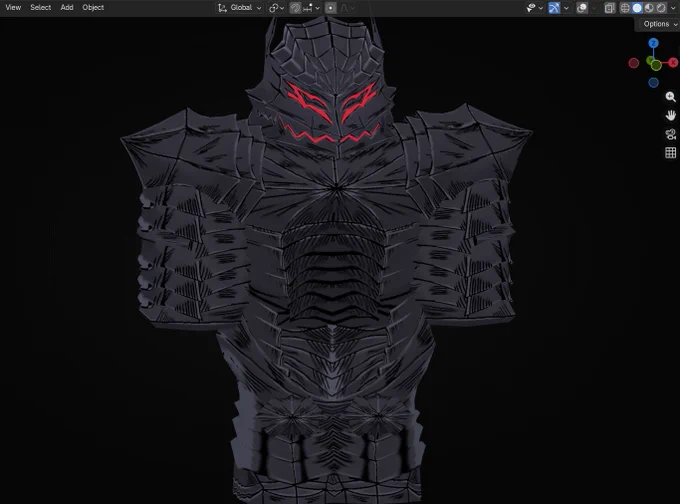Switch to wireframe viewport shading

point(625,8)
